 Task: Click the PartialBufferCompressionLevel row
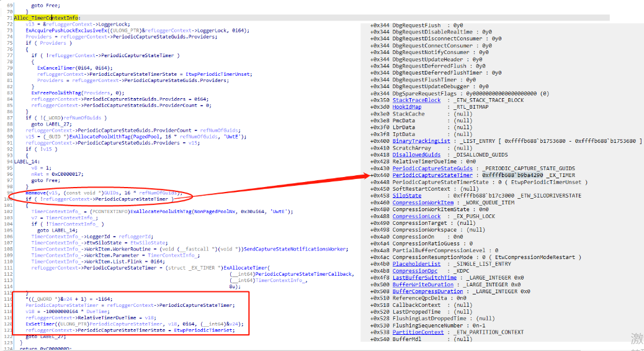click(434, 250)
